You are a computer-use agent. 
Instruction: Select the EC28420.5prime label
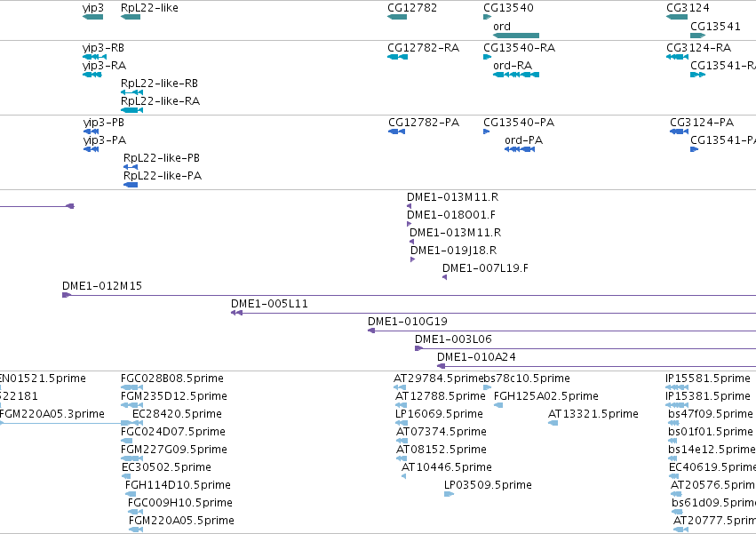[178, 414]
